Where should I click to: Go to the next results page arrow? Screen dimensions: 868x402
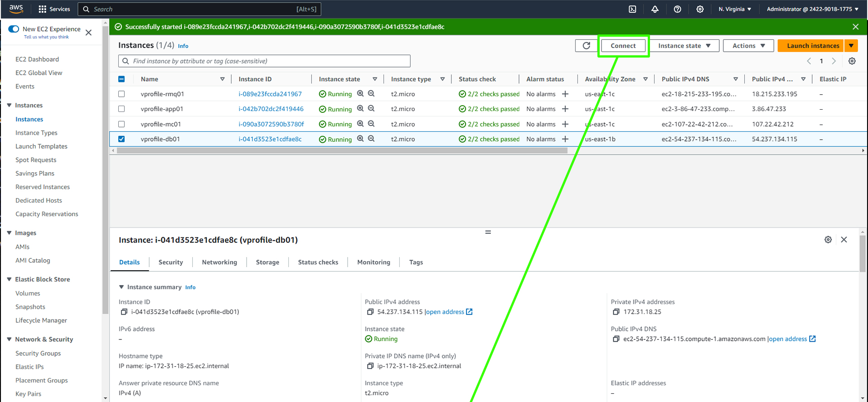point(834,61)
